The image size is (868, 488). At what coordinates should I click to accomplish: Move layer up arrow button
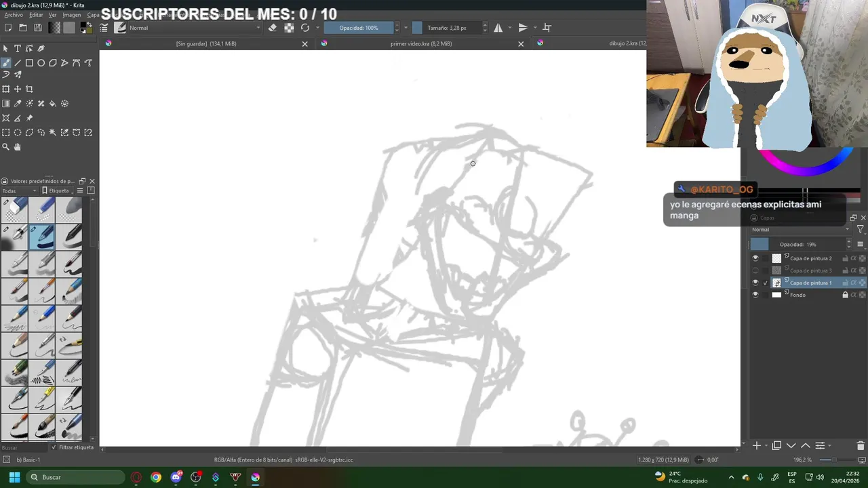(805, 445)
